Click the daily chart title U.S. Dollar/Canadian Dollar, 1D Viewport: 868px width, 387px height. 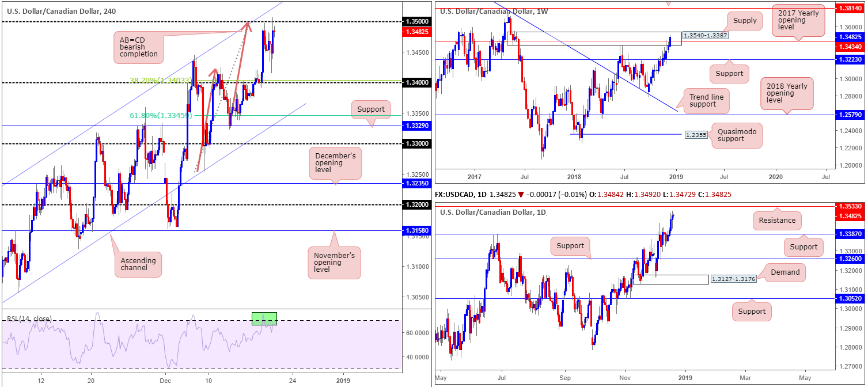click(493, 213)
